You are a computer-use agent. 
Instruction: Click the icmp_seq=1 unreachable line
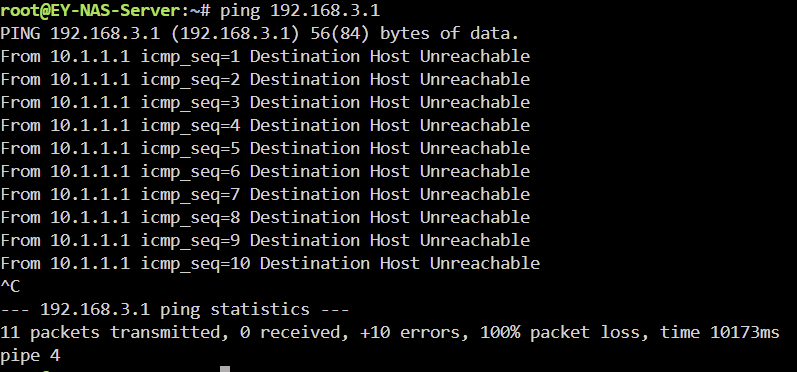coord(265,56)
